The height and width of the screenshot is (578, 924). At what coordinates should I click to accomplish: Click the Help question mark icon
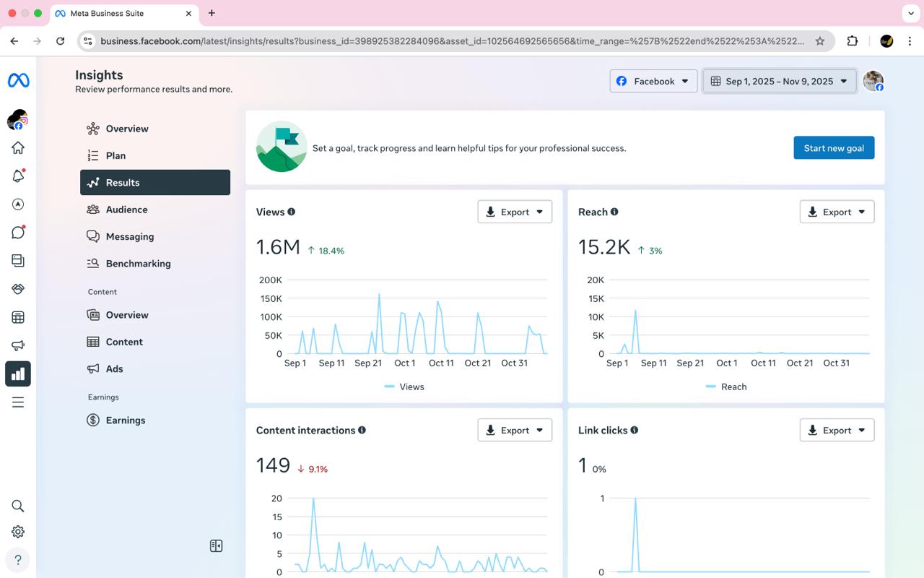click(18, 559)
